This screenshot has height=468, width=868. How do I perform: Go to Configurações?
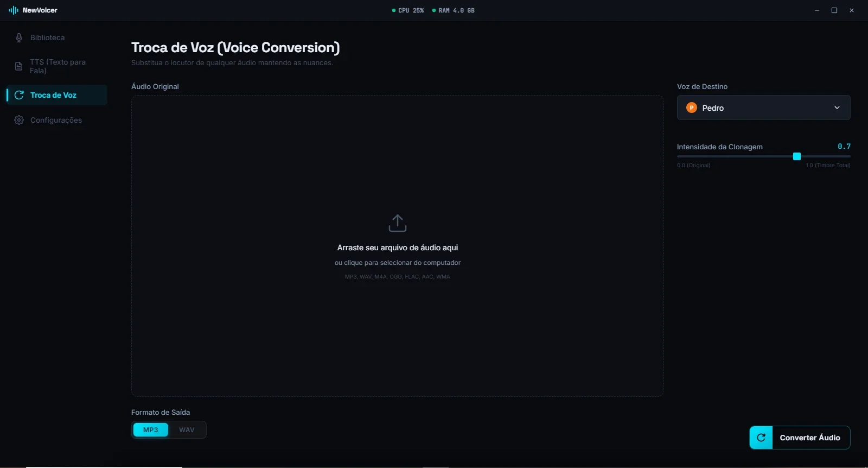57,120
